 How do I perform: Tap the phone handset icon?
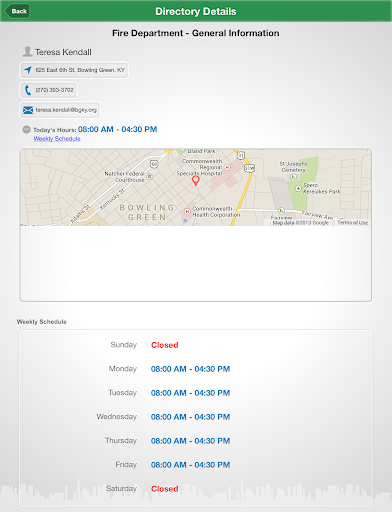coord(28,90)
